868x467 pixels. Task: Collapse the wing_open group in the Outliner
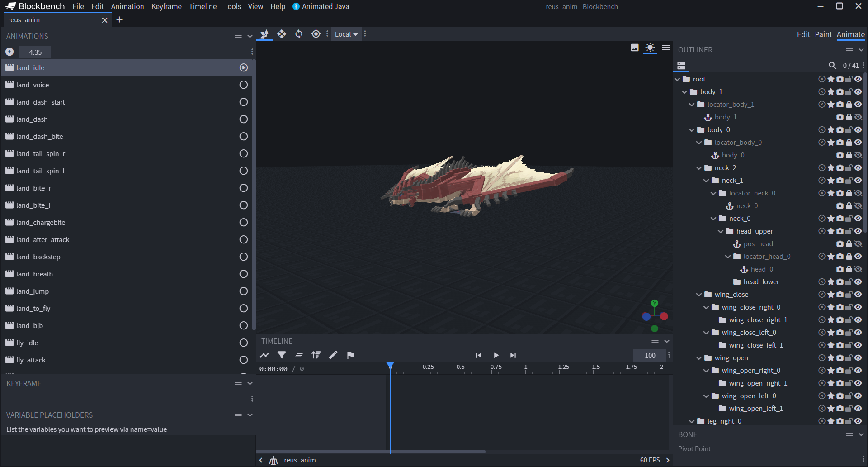tap(700, 357)
